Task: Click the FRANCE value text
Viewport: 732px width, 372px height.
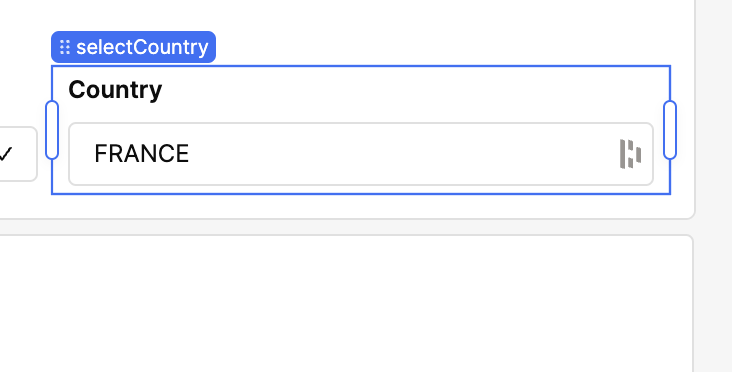Action: point(141,154)
